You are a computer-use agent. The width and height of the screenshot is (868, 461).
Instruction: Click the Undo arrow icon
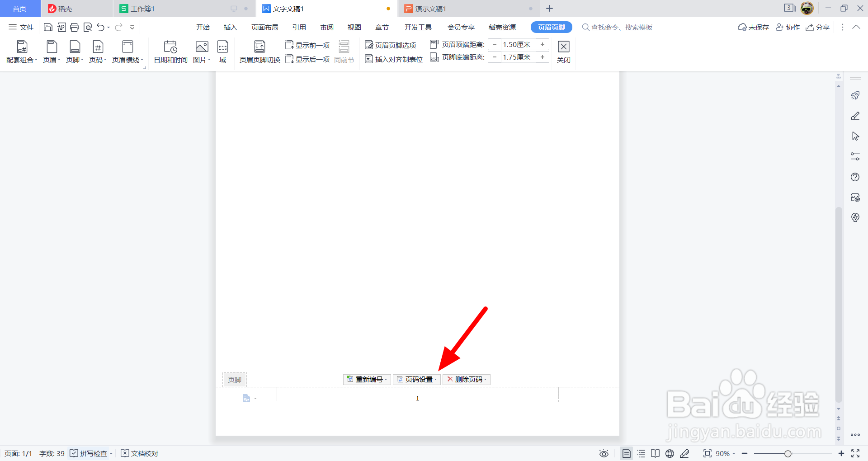(100, 27)
